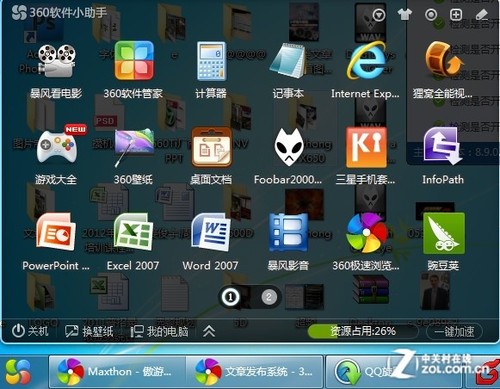500x389 pixels.
Task: Click the skin (T-shirt) icon in header
Action: tap(405, 14)
